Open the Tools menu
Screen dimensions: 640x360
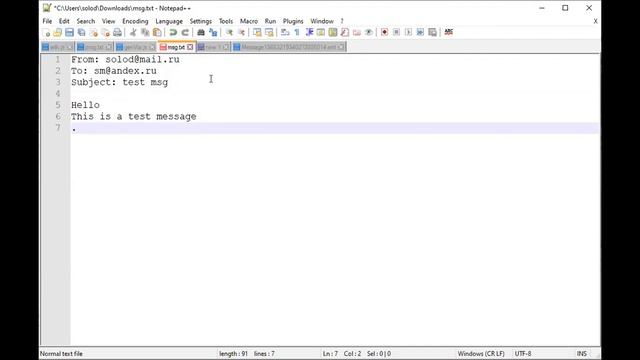226,21
